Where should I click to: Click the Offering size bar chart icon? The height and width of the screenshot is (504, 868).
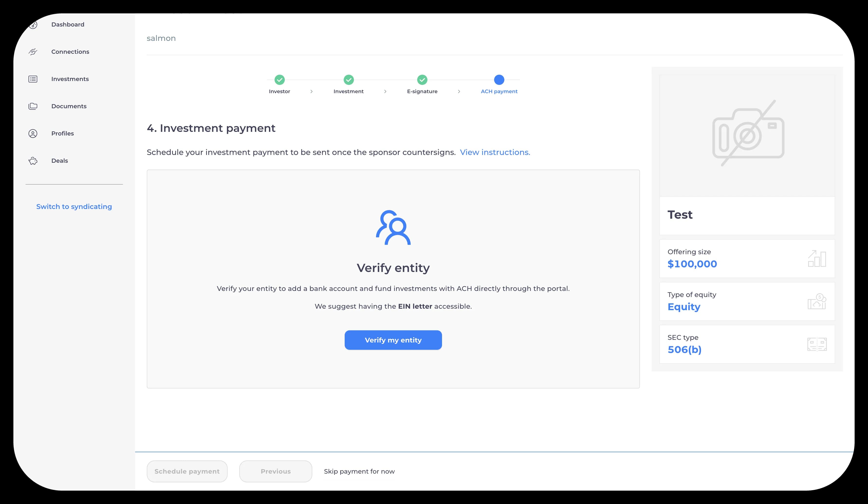pyautogui.click(x=817, y=259)
